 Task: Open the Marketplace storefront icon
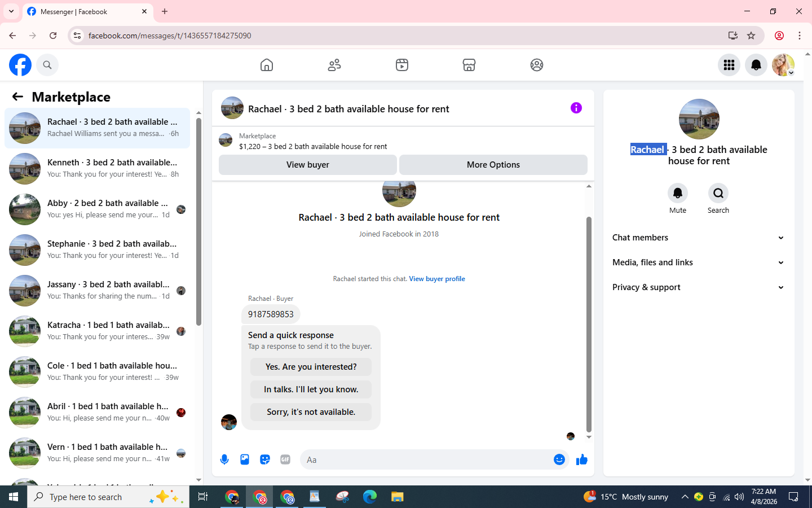pos(469,65)
